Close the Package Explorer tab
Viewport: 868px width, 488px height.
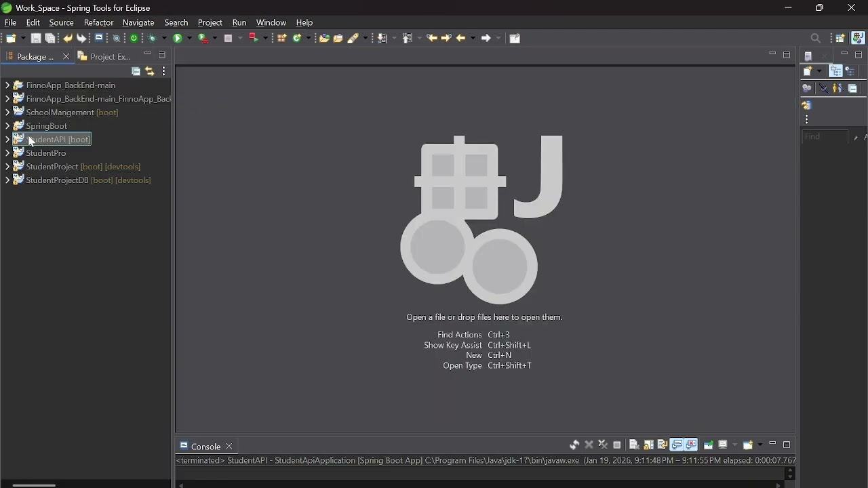(x=66, y=57)
